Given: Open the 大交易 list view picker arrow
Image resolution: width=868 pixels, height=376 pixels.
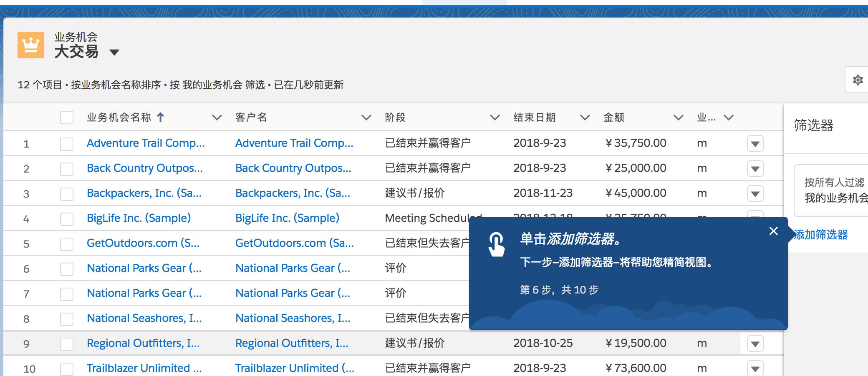Looking at the screenshot, I should pyautogui.click(x=114, y=53).
